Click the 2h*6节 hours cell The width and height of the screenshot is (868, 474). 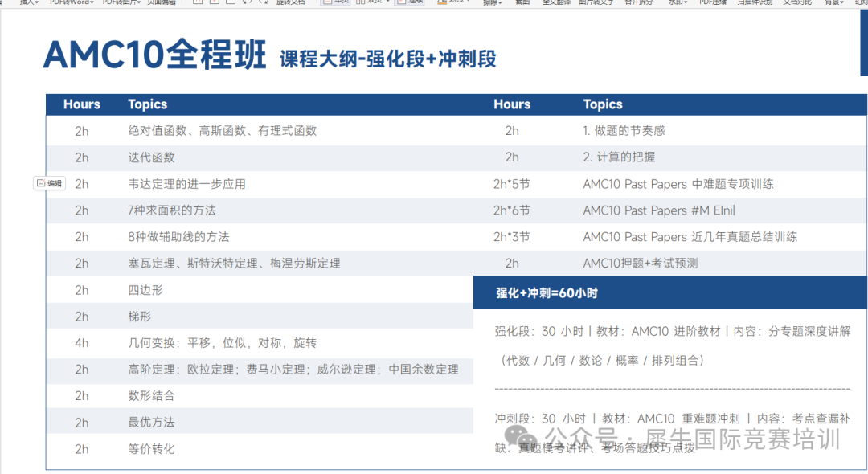click(511, 210)
